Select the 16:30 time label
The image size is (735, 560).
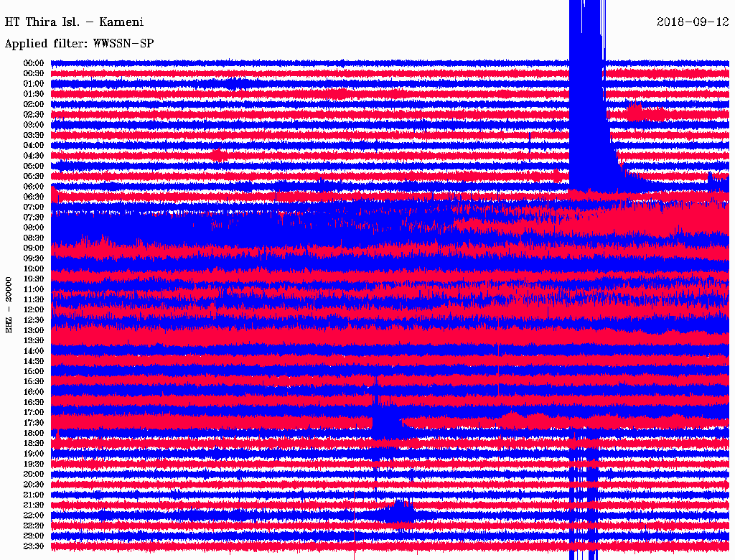(x=34, y=403)
